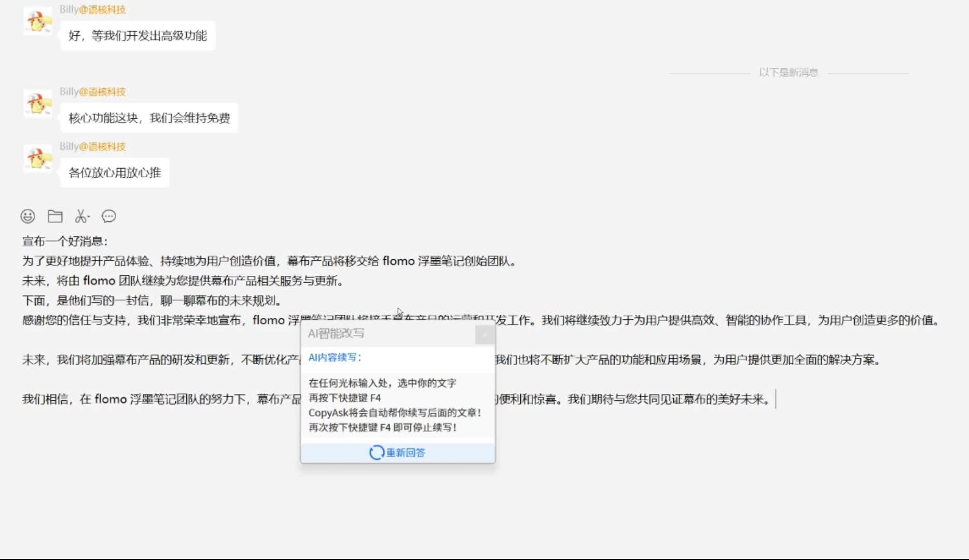Click Billy's avatar beside 各位放心用放心推
The width and height of the screenshot is (969, 560).
tap(38, 158)
